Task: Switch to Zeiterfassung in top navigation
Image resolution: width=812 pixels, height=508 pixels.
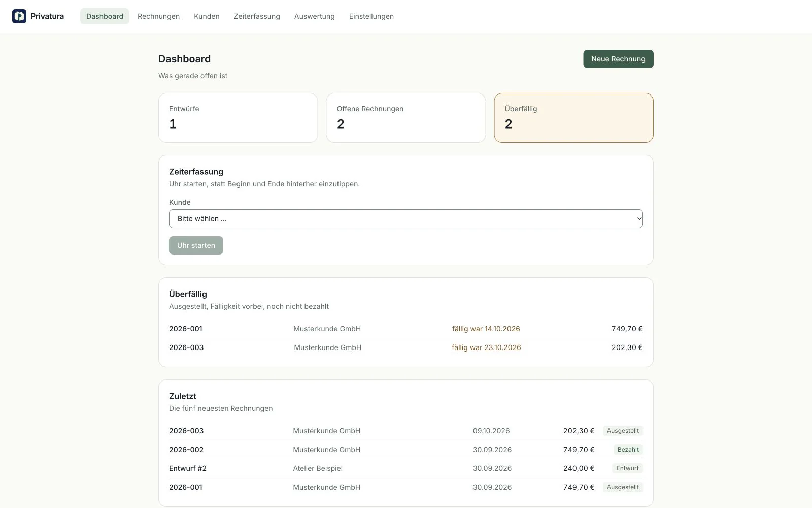Action: 257,16
